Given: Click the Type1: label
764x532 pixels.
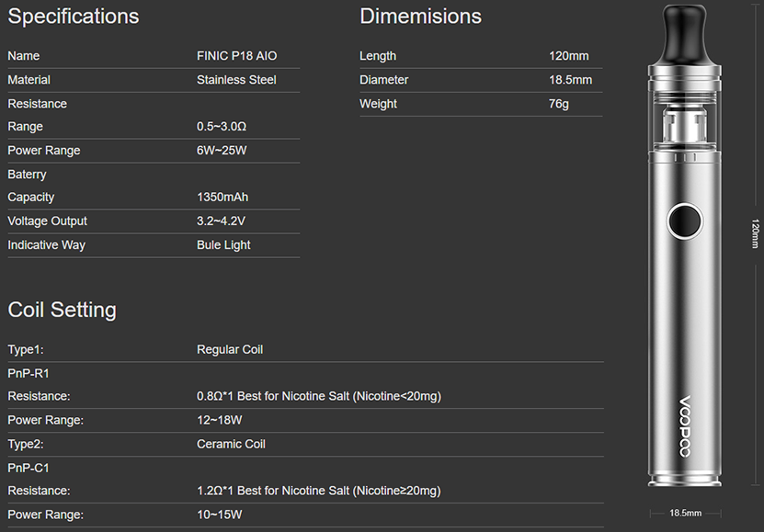Looking at the screenshot, I should pos(26,349).
